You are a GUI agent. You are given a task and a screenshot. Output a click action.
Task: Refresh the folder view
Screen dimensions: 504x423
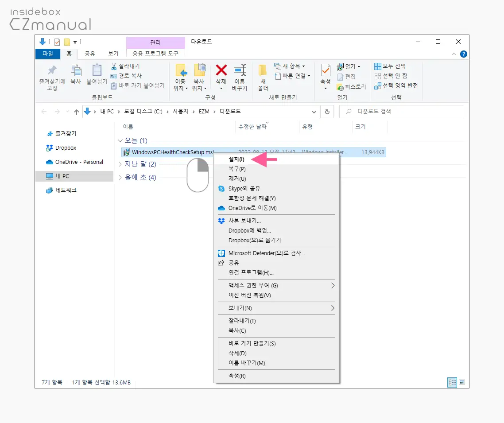(x=327, y=112)
